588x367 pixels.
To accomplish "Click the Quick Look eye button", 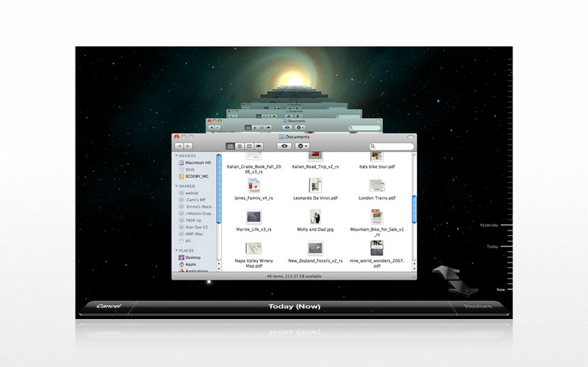I will tap(284, 146).
